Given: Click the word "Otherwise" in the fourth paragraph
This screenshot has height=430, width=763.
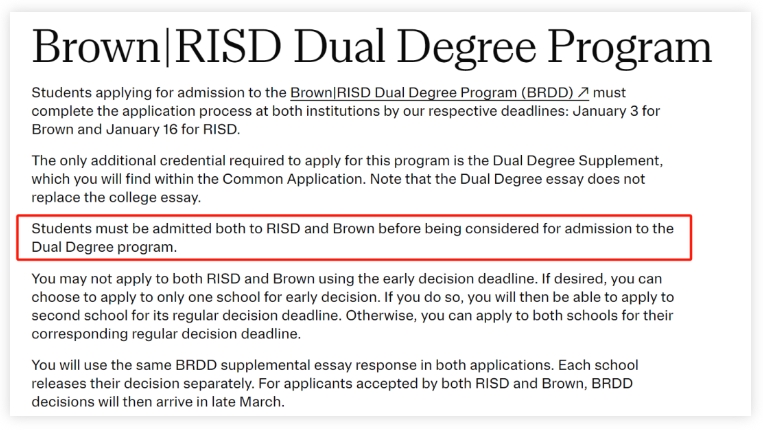Looking at the screenshot, I should click(381, 316).
